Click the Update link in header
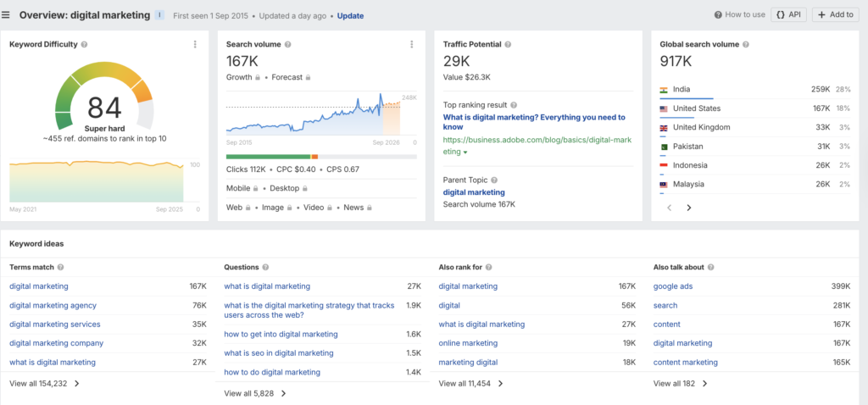868x405 pixels. click(350, 15)
